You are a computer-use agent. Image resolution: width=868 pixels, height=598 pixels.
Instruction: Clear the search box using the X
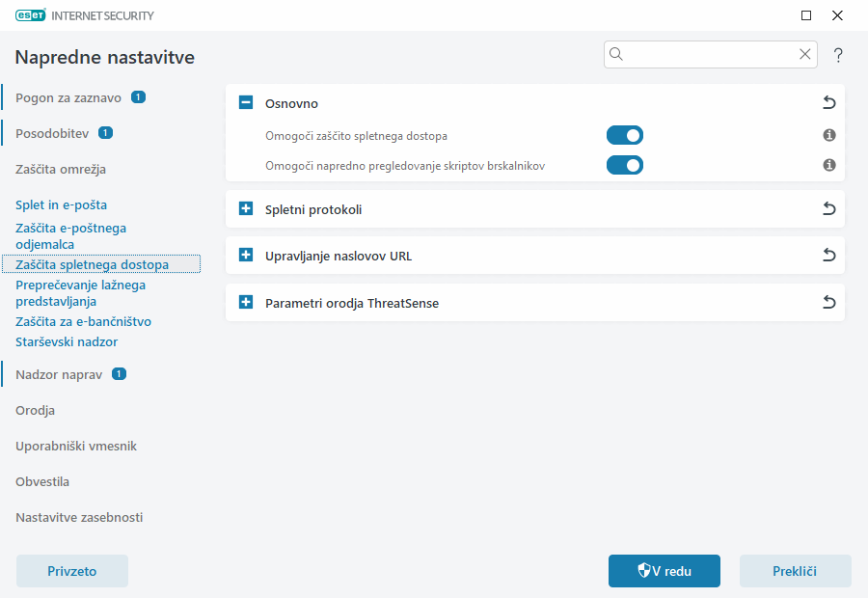click(x=805, y=54)
